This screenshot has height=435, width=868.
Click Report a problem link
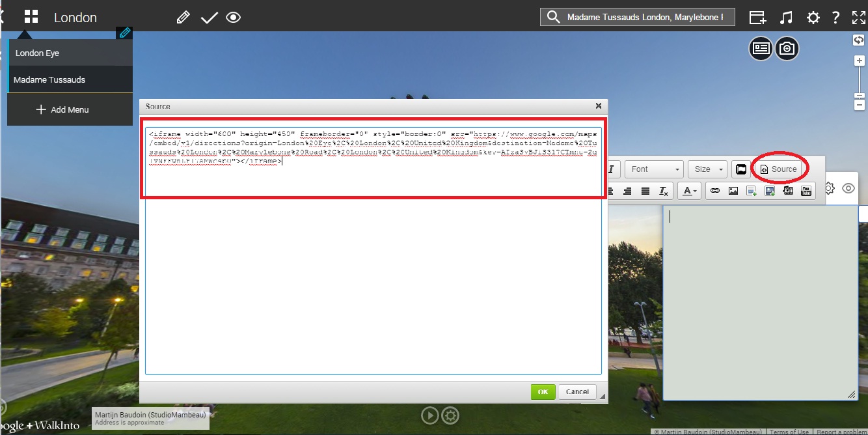[841, 432]
